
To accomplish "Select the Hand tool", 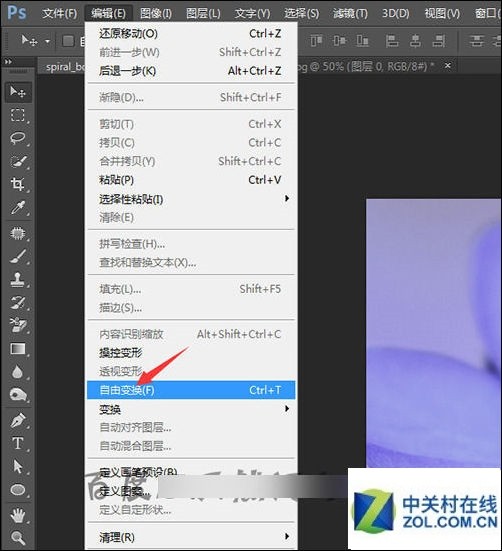I will (x=18, y=516).
